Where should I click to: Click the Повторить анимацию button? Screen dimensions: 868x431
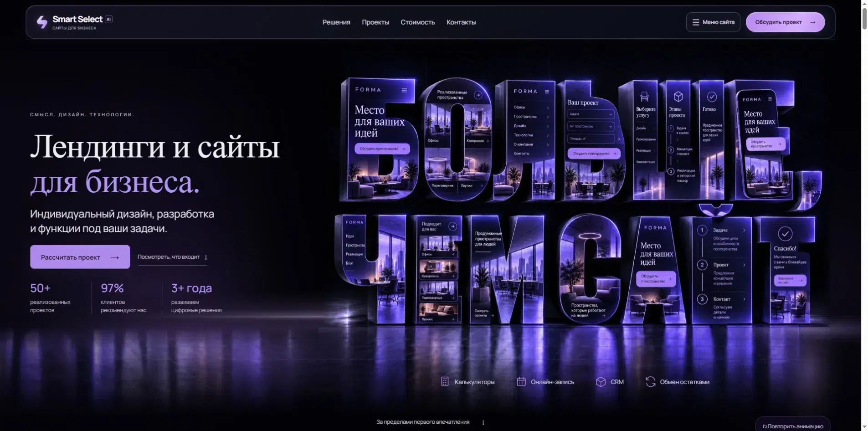[x=793, y=426]
